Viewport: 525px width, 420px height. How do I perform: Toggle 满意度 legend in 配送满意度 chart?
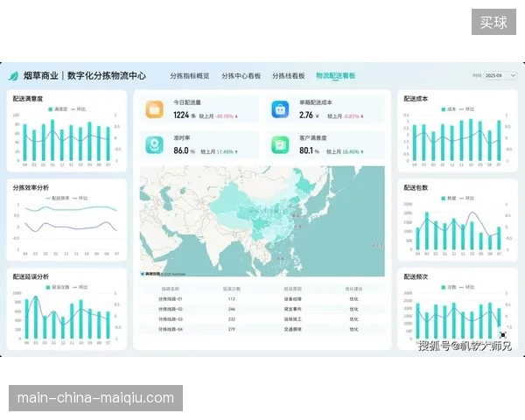58,109
